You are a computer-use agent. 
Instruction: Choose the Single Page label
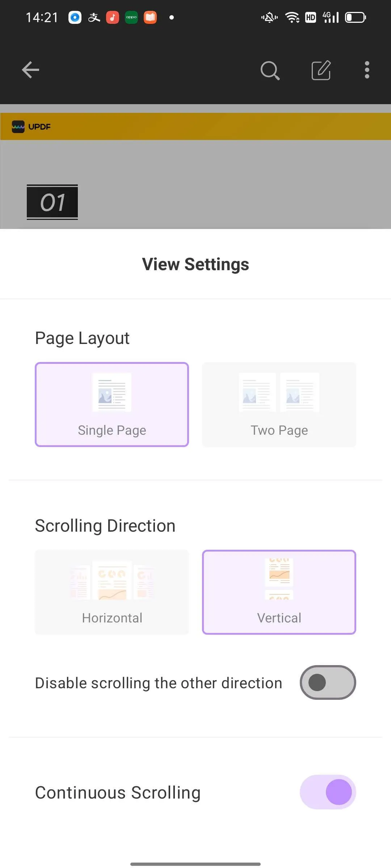tap(112, 430)
